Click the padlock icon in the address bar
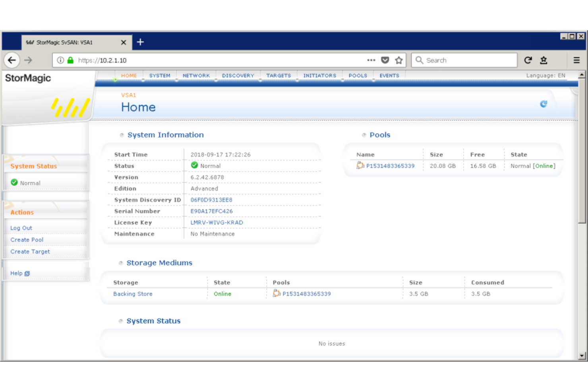 (70, 60)
